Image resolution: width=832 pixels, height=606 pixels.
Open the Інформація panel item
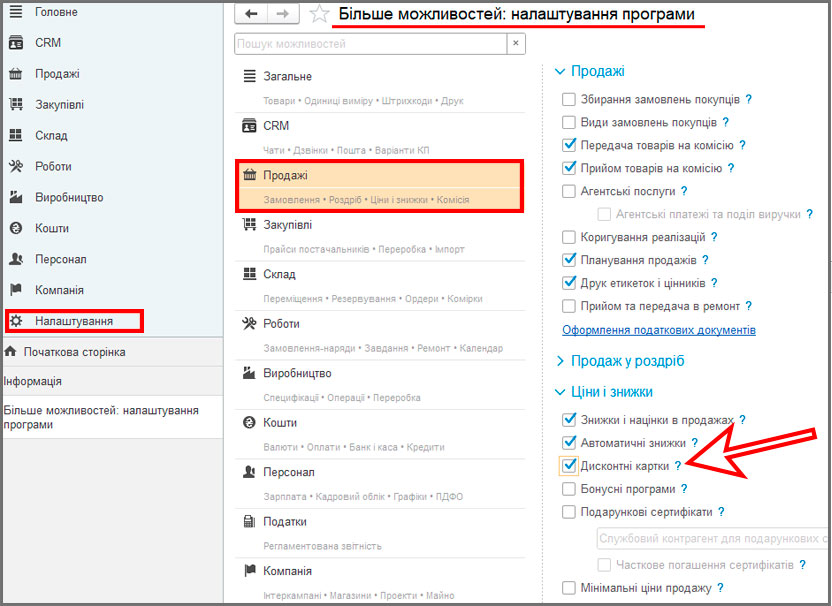point(33,381)
